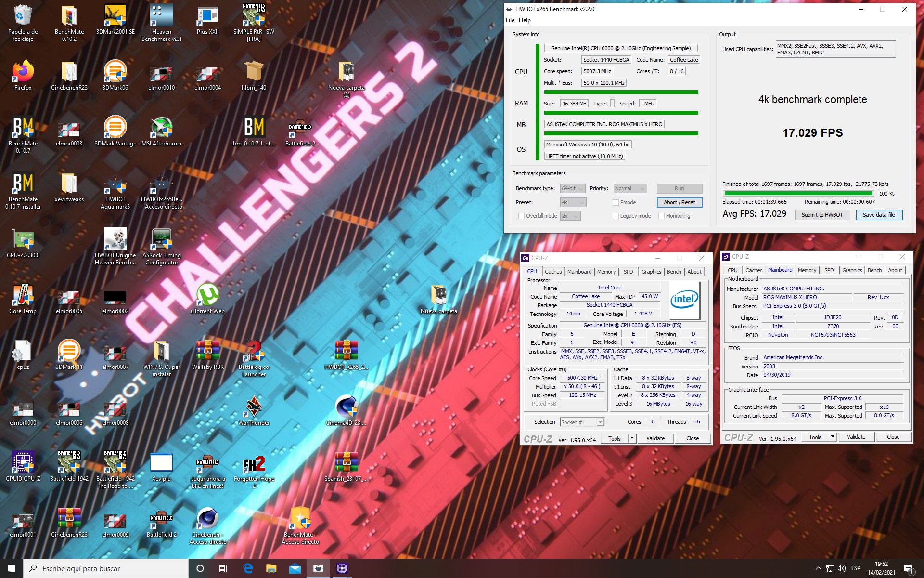Click Close in the right CPU-Z window

pos(893,437)
